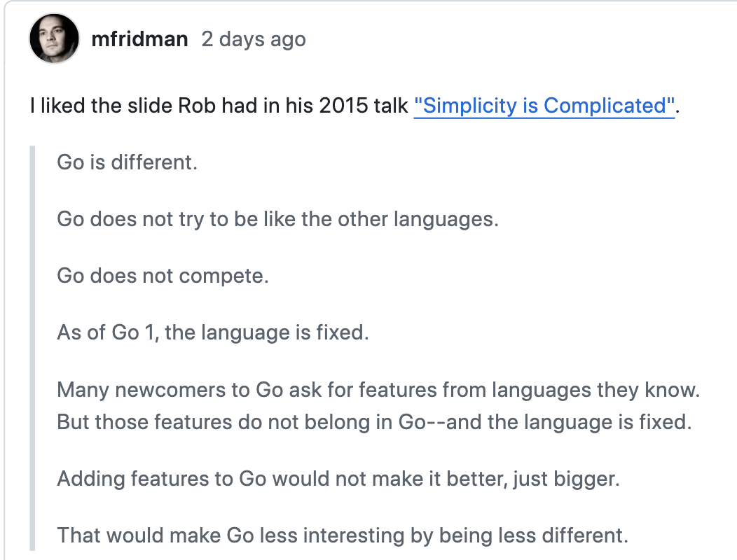Click the "But those features do not belong" line
Image resolution: width=737 pixels, height=560 pixels.
pos(375,422)
